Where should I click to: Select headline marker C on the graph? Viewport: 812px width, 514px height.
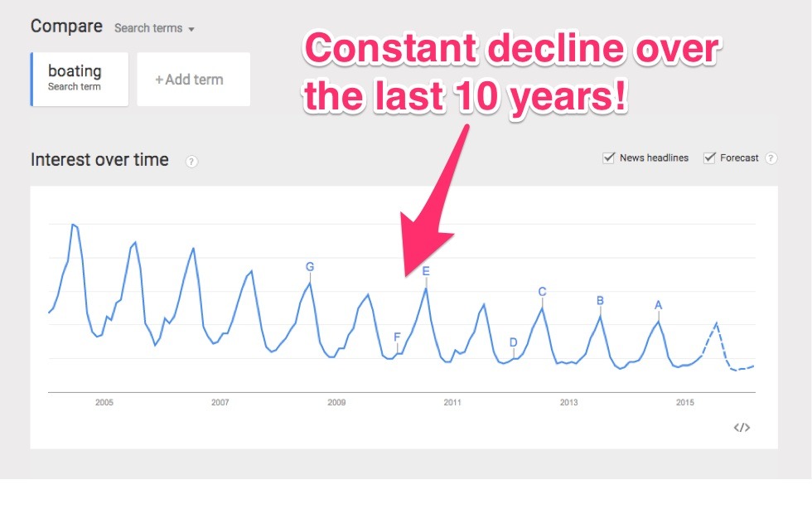(x=542, y=292)
